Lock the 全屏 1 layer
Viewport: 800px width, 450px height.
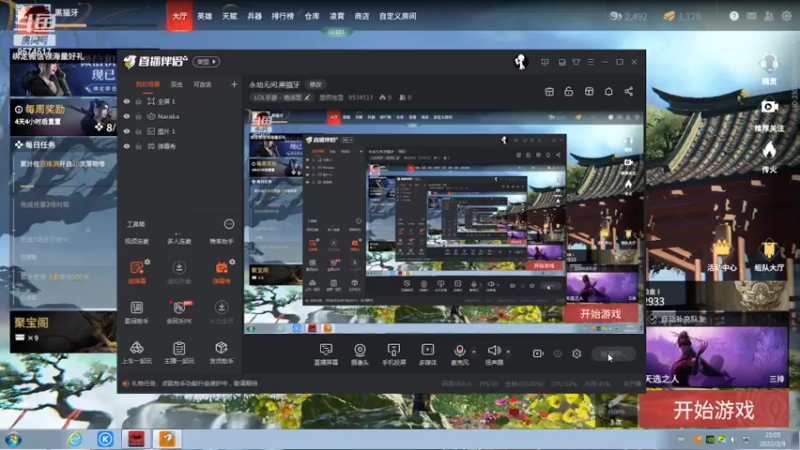click(x=138, y=102)
